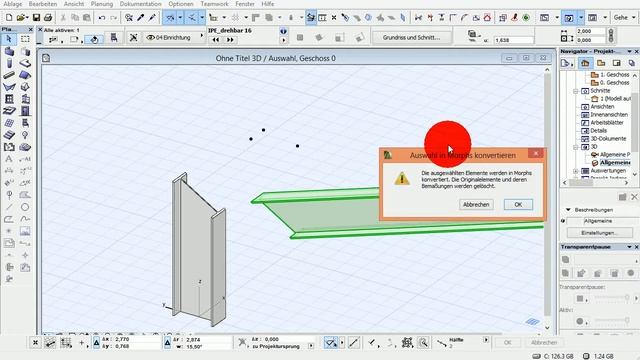Open the Gehe dropdown

(624, 18)
